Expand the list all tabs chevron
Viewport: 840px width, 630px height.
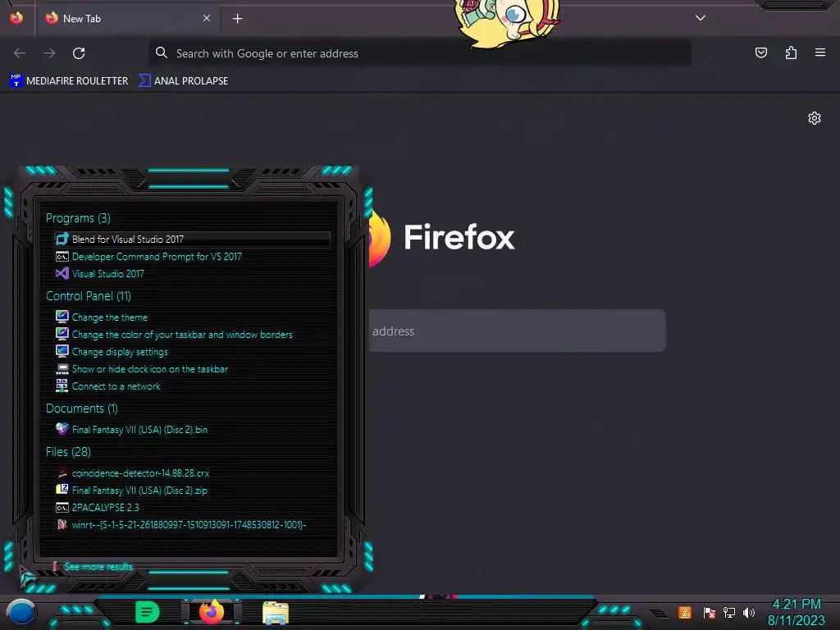pyautogui.click(x=701, y=18)
